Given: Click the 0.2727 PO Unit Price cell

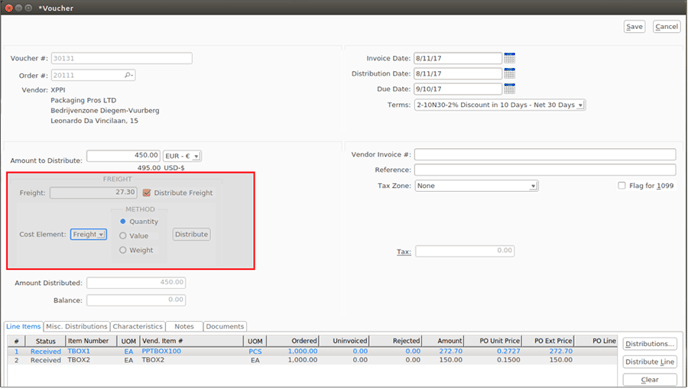Looking at the screenshot, I should (x=509, y=351).
